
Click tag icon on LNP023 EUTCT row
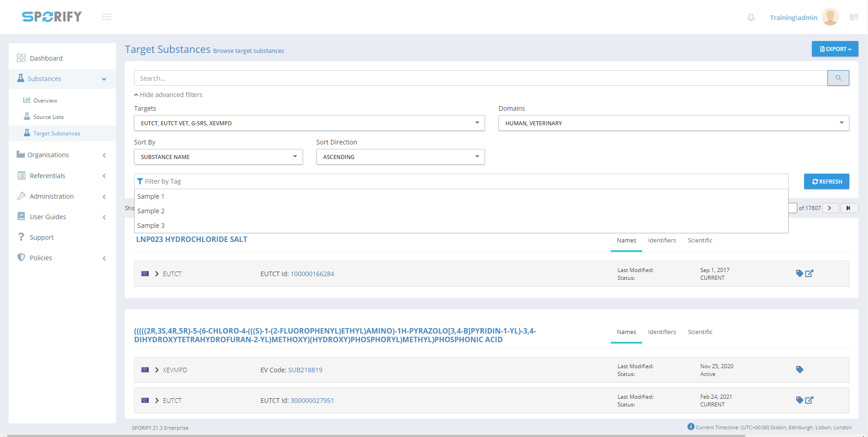pos(799,273)
